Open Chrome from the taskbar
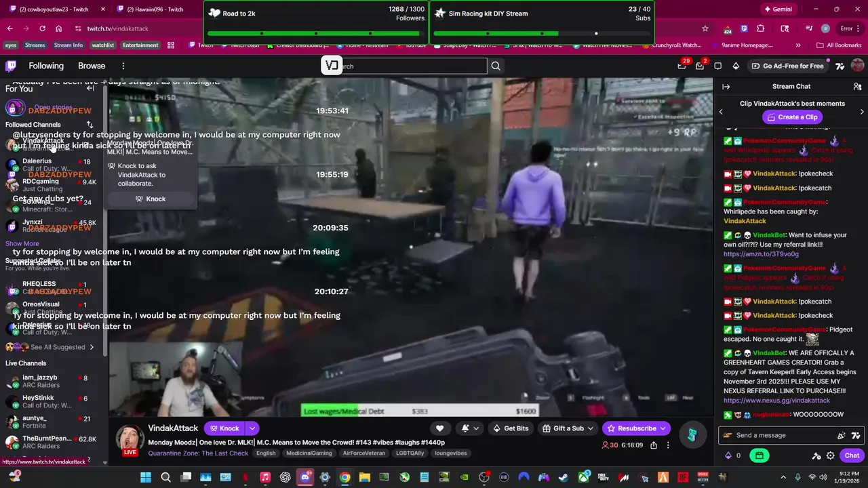Image resolution: width=868 pixels, height=488 pixels. tap(344, 477)
